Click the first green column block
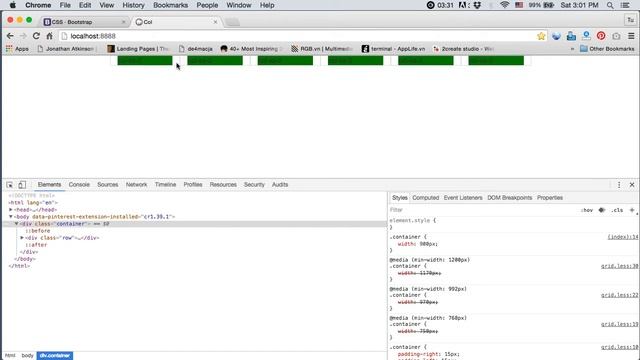 point(145,60)
